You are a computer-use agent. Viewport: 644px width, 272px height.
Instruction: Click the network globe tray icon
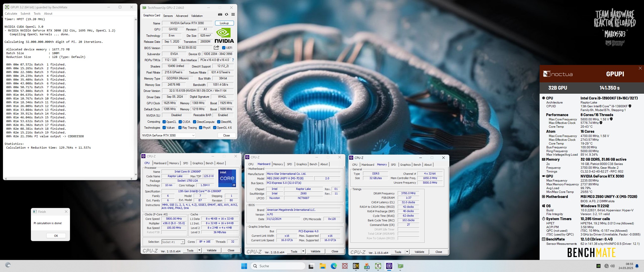pyautogui.click(x=607, y=266)
